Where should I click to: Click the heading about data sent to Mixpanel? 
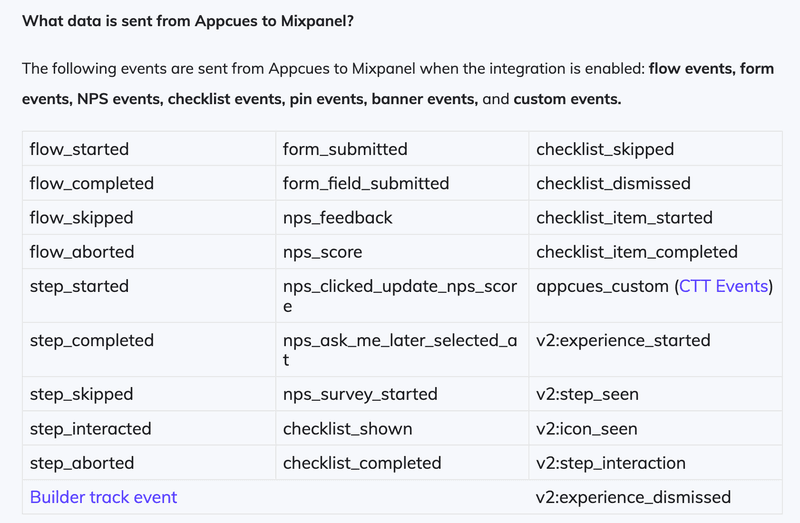[188, 21]
